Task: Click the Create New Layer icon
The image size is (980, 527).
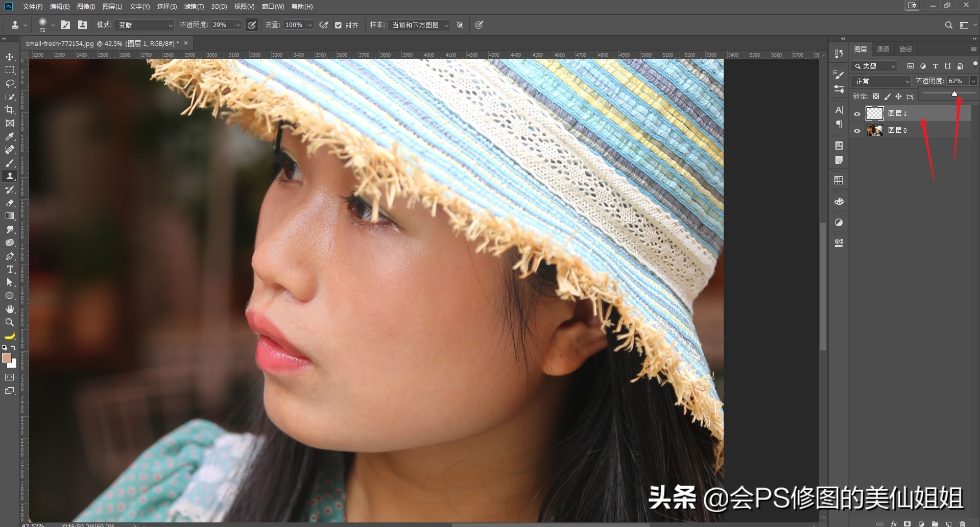Action: (x=949, y=524)
